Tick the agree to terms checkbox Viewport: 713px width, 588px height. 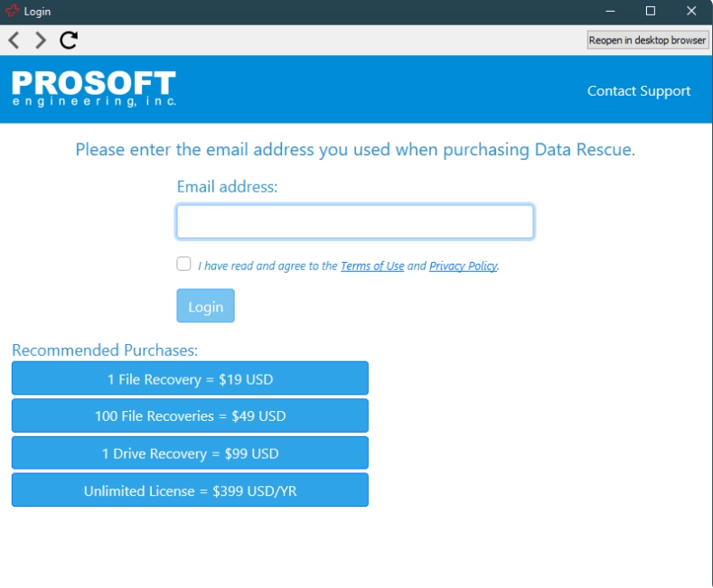coord(183,264)
